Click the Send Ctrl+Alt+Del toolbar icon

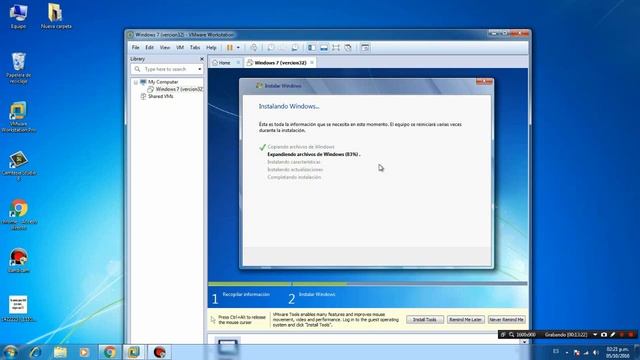point(253,48)
